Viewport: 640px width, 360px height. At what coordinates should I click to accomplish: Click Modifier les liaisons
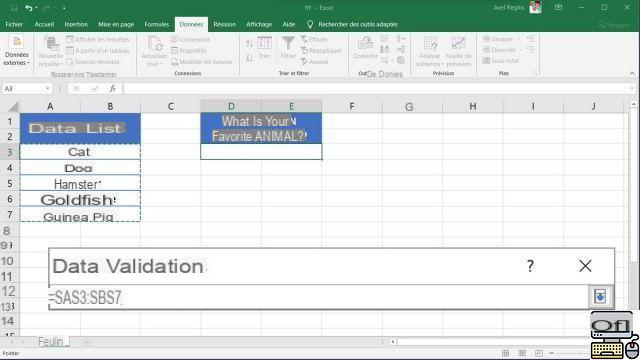click(x=202, y=62)
